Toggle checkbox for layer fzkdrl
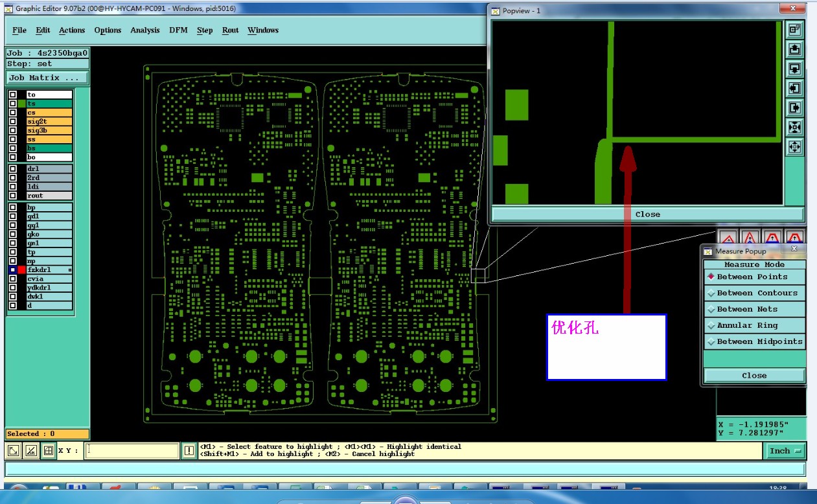Image resolution: width=817 pixels, height=504 pixels. (x=12, y=269)
